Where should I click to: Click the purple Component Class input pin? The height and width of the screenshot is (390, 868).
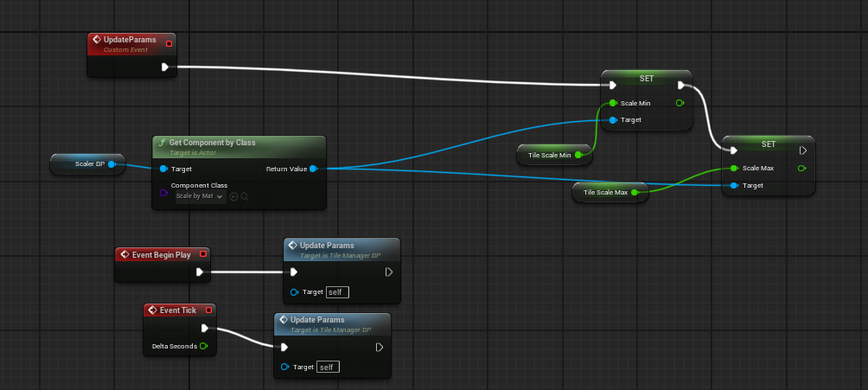click(x=163, y=193)
